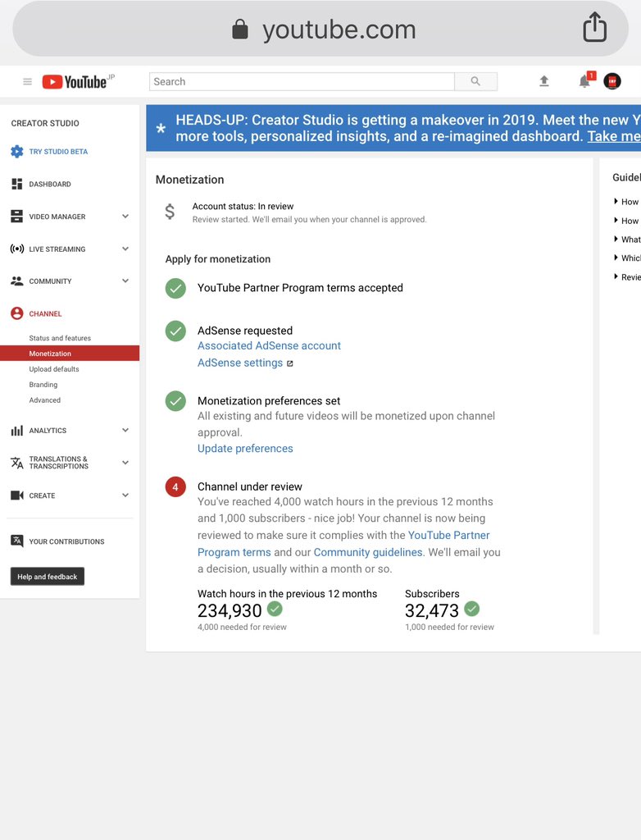Expand the 'What' guideline triangle

616,239
